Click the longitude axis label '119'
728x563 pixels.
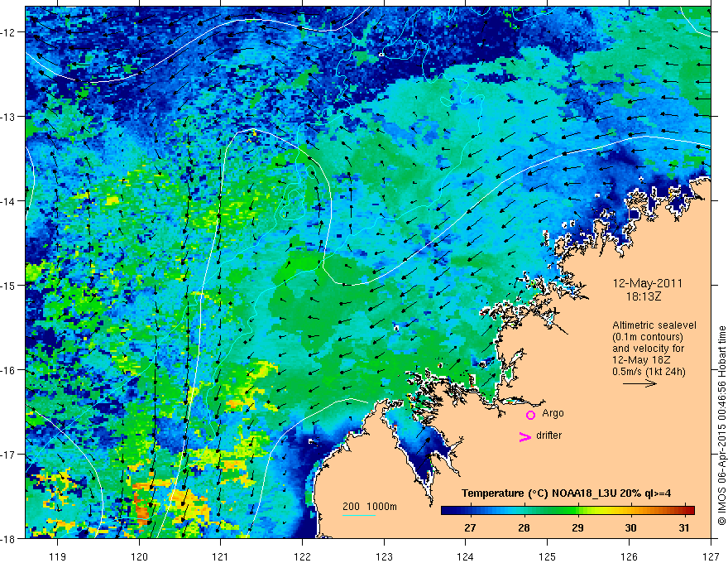pos(58,556)
